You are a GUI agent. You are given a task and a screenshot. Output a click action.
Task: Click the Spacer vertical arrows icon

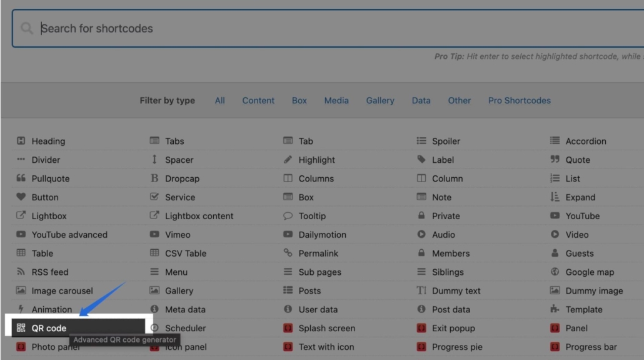click(x=154, y=159)
